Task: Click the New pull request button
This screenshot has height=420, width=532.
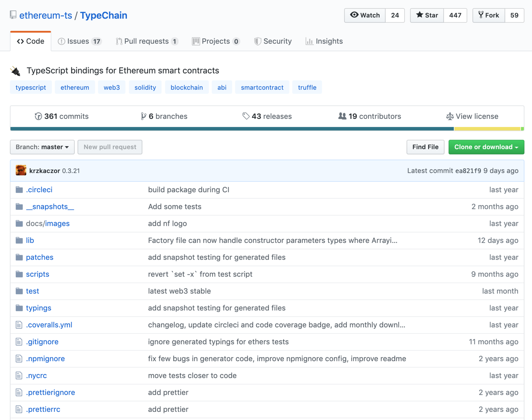Action: [110, 147]
